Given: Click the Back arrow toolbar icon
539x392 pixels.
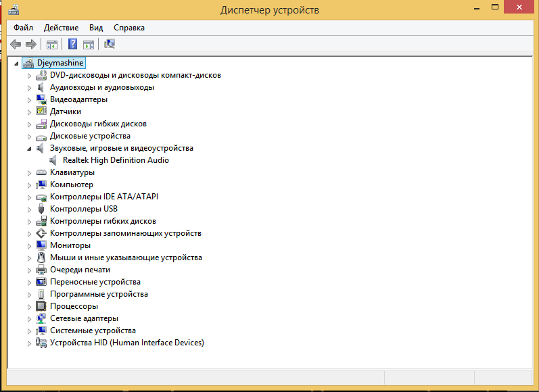Looking at the screenshot, I should (x=16, y=45).
